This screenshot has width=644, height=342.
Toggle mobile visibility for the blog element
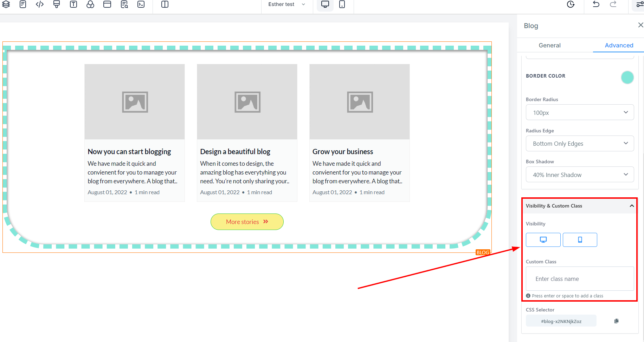pos(580,240)
